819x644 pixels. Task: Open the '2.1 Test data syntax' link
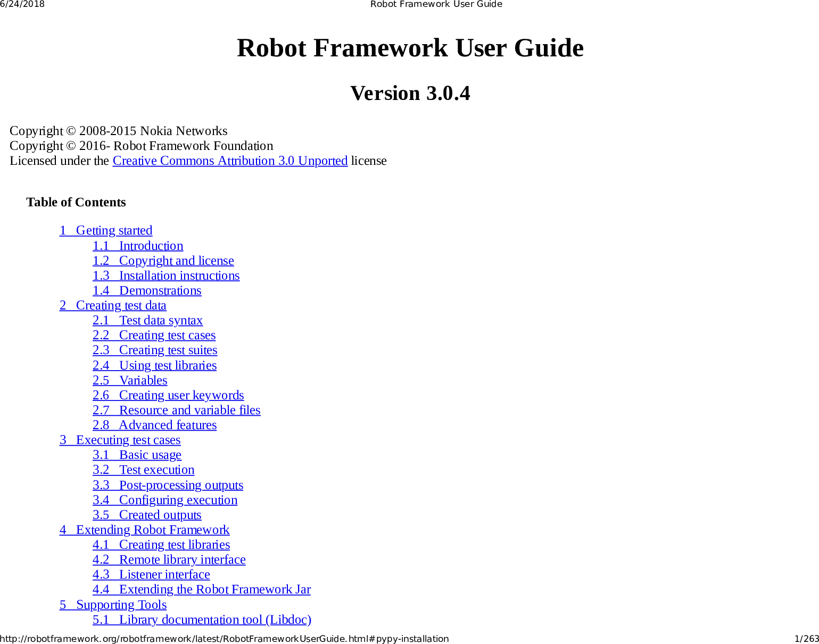tap(147, 320)
